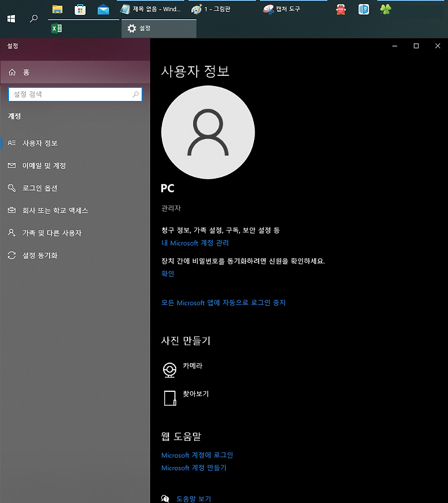
Task: Click the 도움말 보기 link
Action: click(194, 499)
